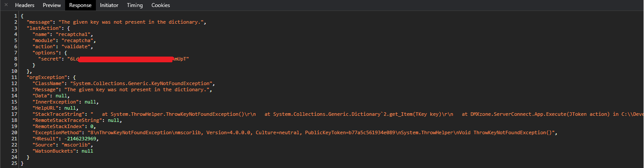Click line number 11 in the gutter

click(x=14, y=77)
